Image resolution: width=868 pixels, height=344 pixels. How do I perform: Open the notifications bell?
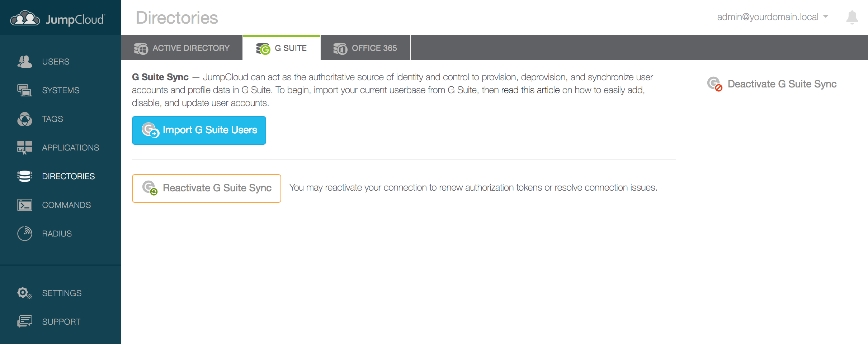852,17
